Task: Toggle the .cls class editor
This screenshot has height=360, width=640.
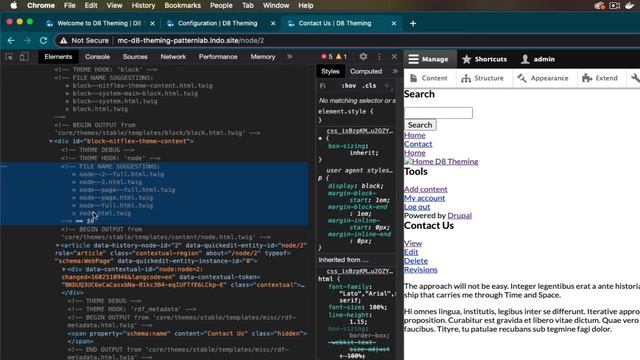Action: pyautogui.click(x=369, y=86)
